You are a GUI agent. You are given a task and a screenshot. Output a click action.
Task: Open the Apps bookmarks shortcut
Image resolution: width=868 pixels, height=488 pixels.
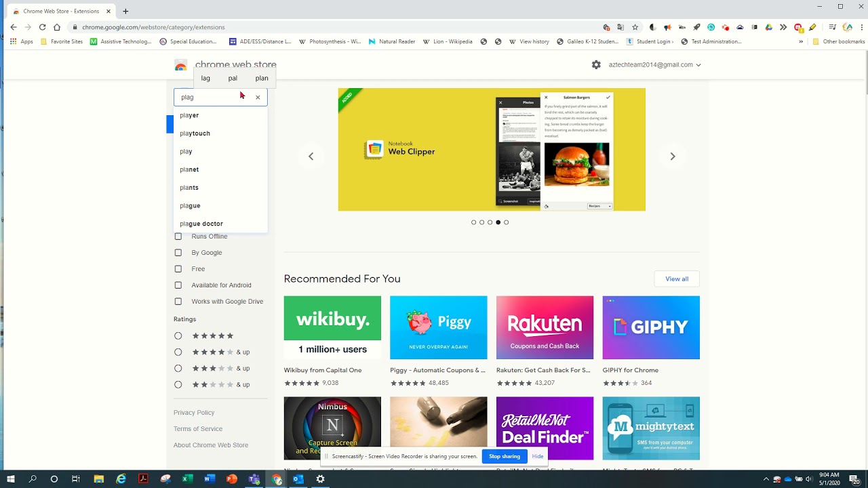21,41
